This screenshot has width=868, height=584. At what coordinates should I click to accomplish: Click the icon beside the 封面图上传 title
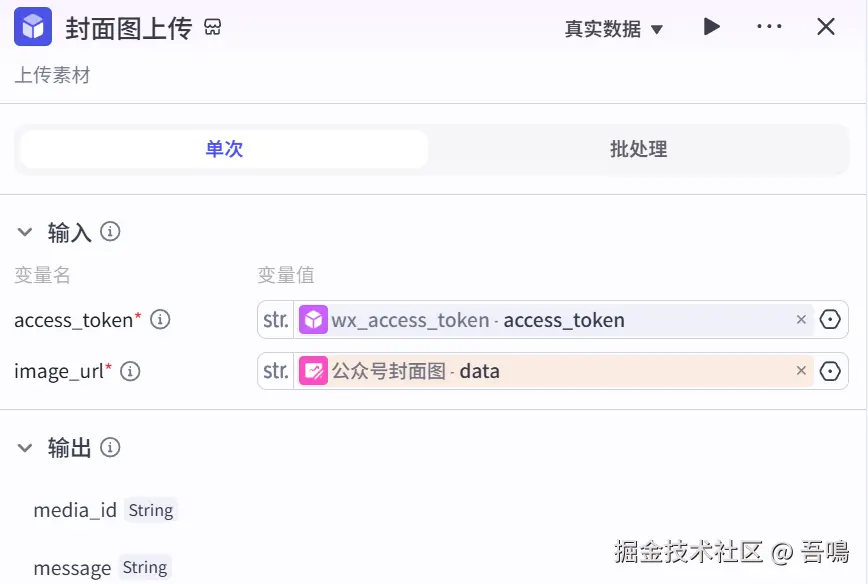[x=212, y=27]
